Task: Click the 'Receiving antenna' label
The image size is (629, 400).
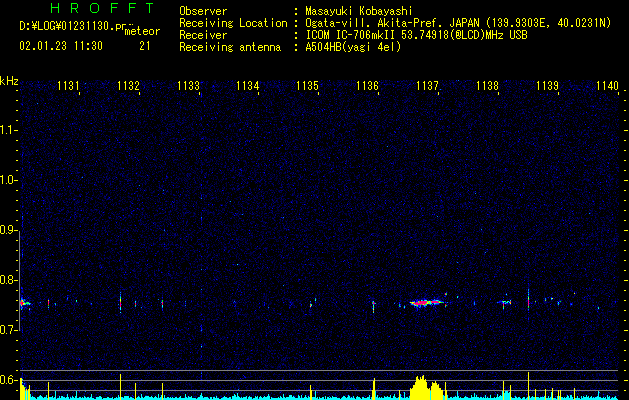Action: point(230,47)
